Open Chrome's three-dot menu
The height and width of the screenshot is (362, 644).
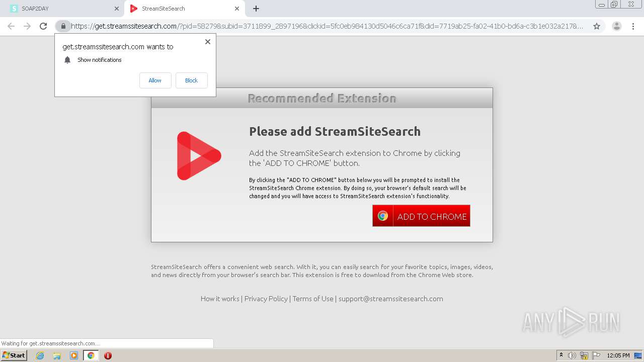click(x=633, y=26)
